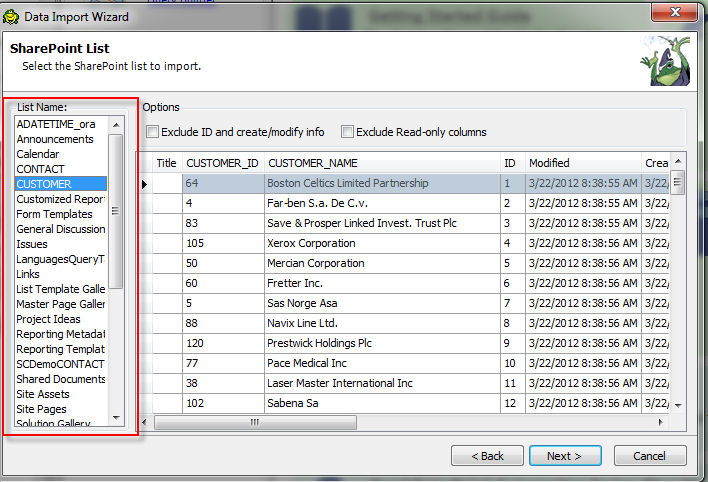Select Xerox Corporation cell

pos(382,243)
